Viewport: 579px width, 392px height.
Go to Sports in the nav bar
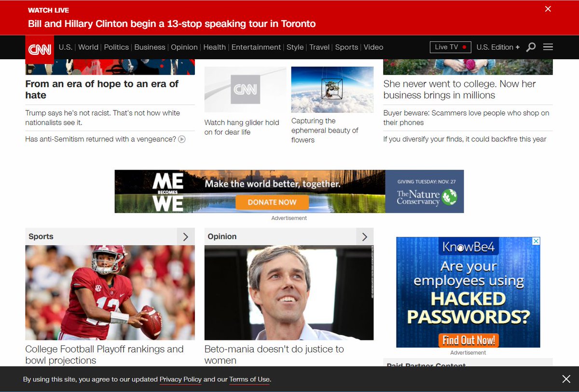point(346,47)
